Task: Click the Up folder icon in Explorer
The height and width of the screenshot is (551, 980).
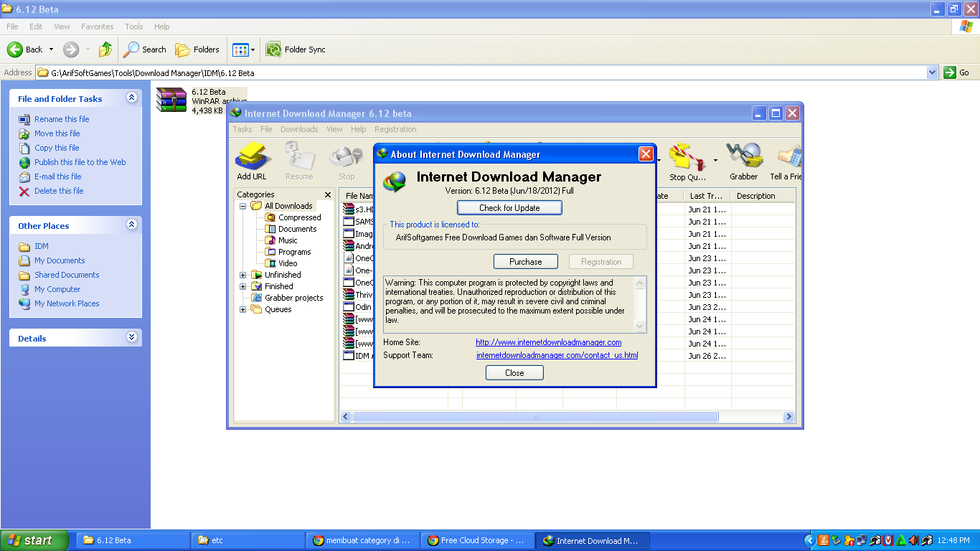Action: [x=105, y=50]
